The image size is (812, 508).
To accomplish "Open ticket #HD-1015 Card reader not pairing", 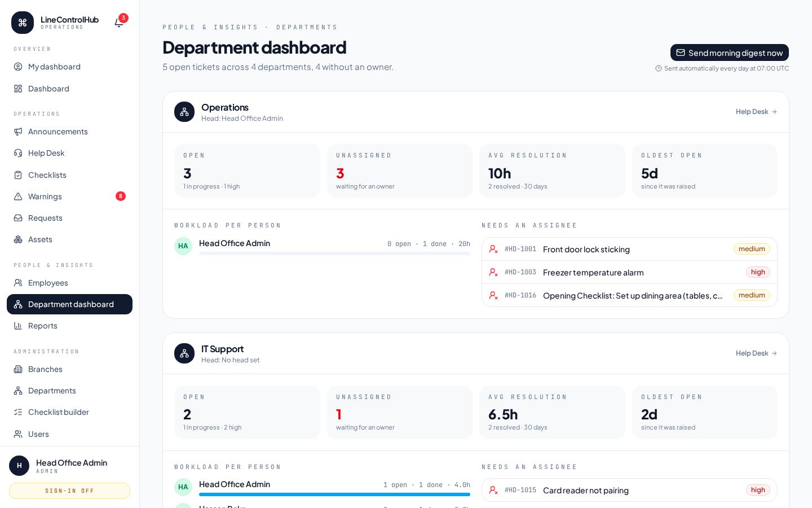I will coord(629,490).
